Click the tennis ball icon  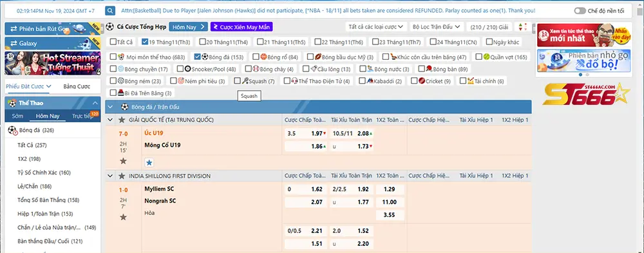487,57
